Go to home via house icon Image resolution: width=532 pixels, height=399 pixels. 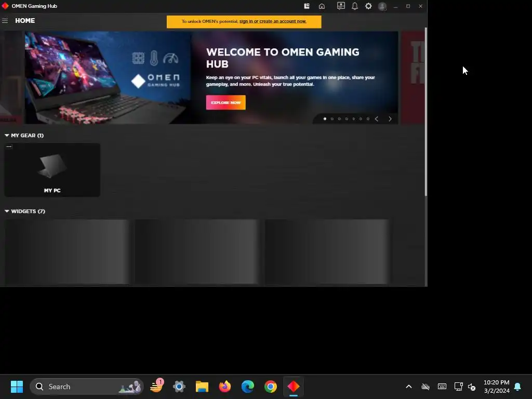[x=322, y=6]
